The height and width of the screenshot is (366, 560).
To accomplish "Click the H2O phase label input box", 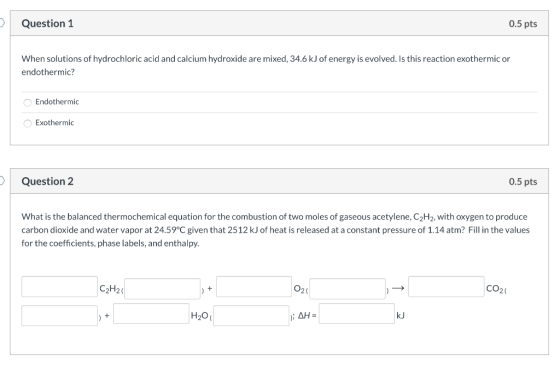I will (251, 315).
